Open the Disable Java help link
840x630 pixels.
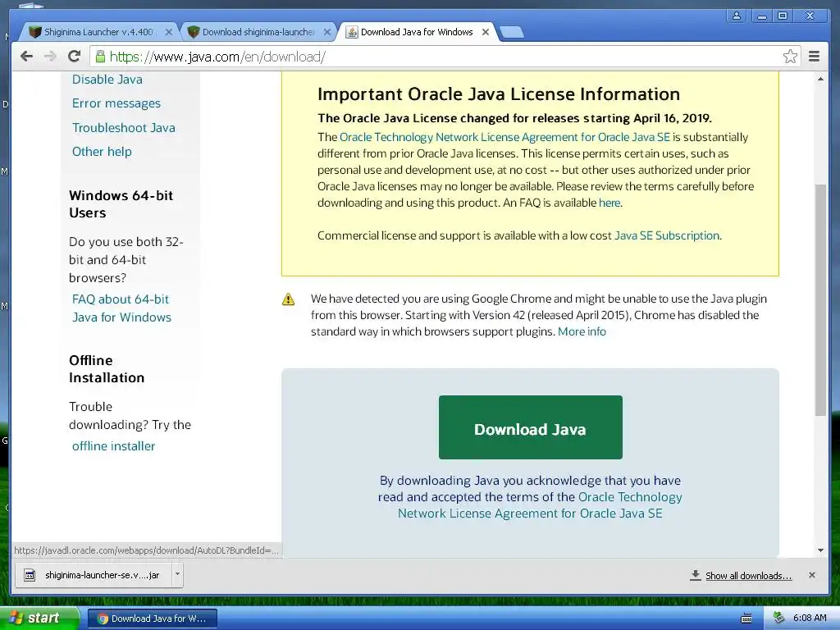coord(107,80)
